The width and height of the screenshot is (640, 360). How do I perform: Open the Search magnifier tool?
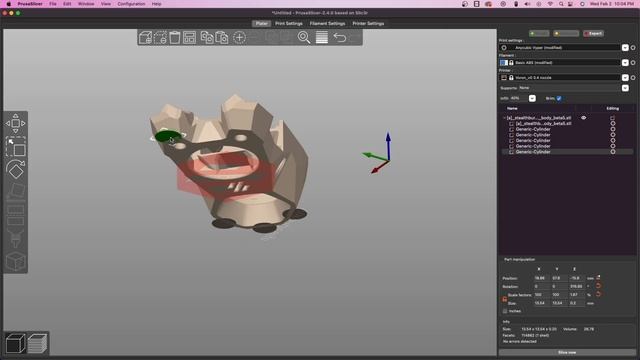click(304, 38)
